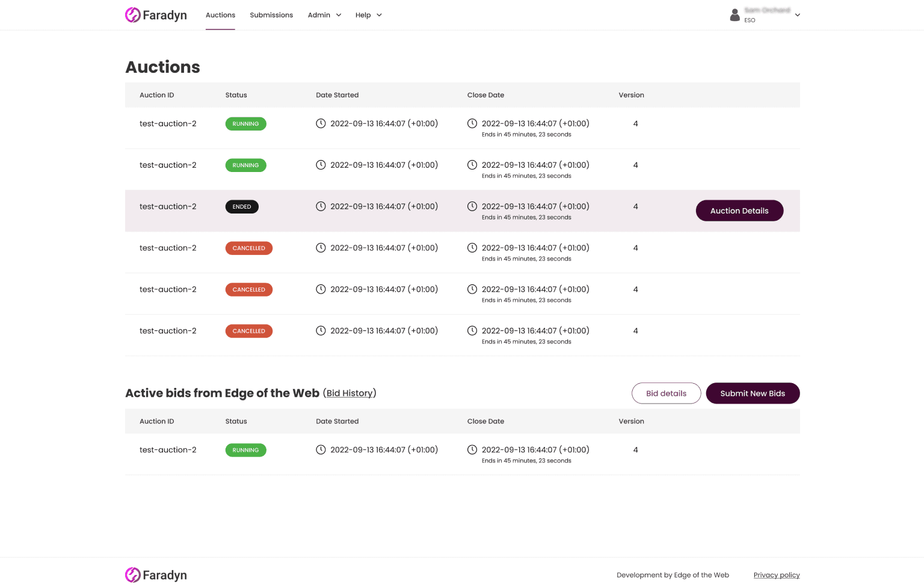Screen dimensions: 924x587
Task: Click the Auction Details button
Action: (x=739, y=211)
